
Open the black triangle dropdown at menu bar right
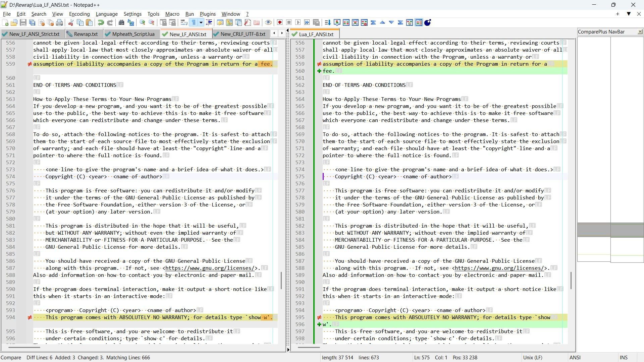(629, 14)
